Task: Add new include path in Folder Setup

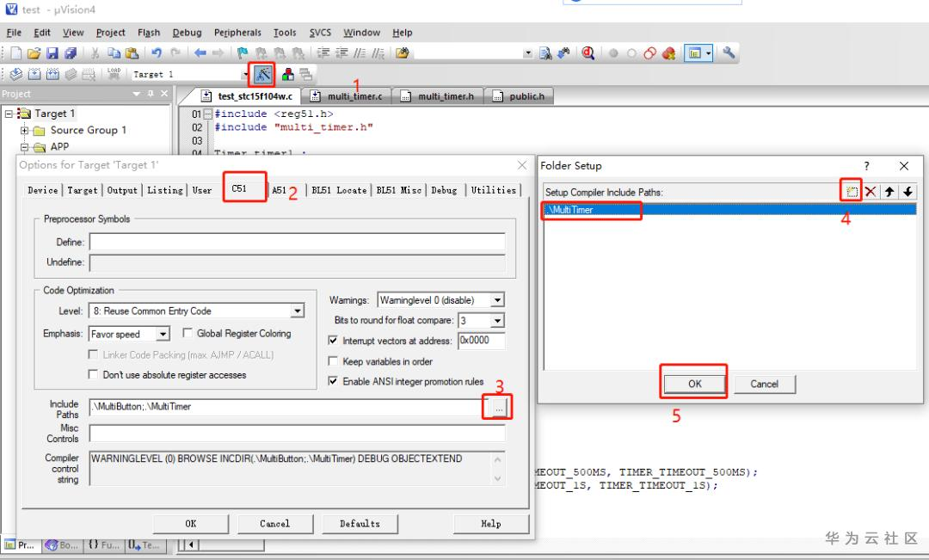Action: [852, 192]
